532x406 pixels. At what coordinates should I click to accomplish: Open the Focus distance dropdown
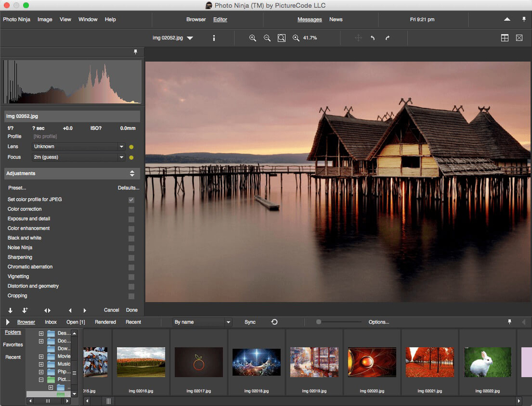tap(79, 157)
